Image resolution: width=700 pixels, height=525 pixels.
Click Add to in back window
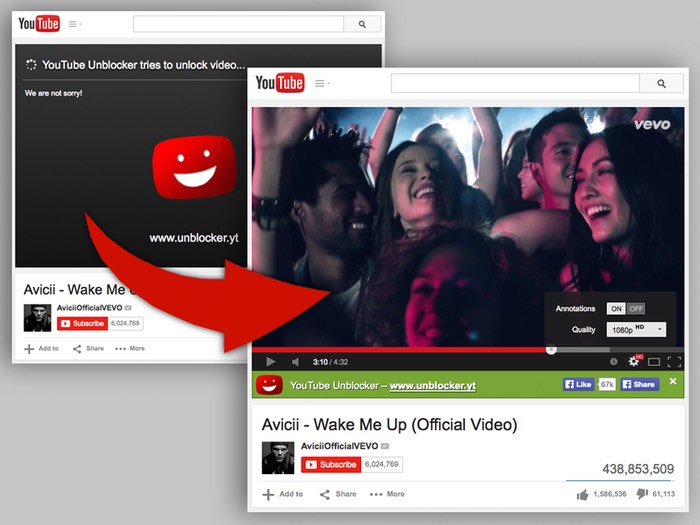point(42,349)
